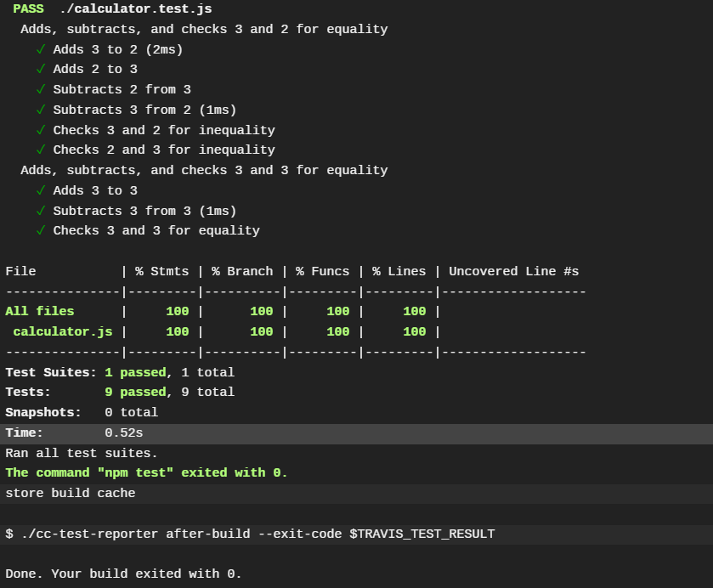Expand the cc-test-reporter after-build command output
The width and height of the screenshot is (713, 588).
click(x=251, y=534)
